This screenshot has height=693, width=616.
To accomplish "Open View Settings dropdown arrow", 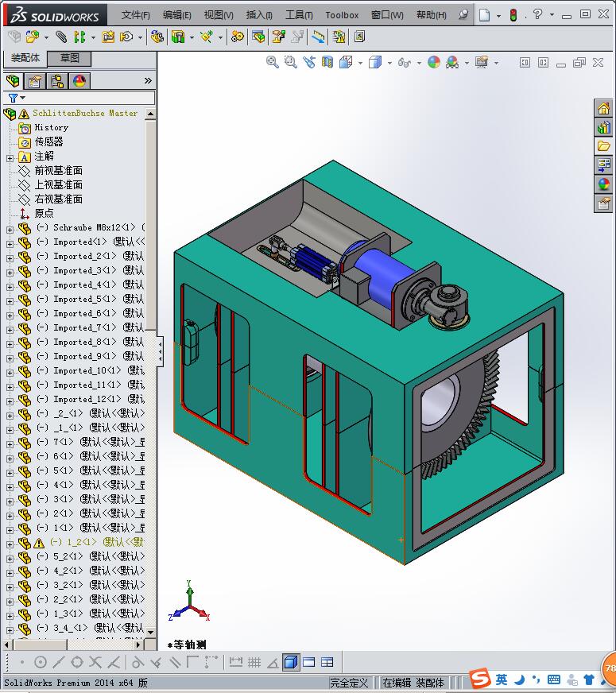I will pyautogui.click(x=496, y=63).
